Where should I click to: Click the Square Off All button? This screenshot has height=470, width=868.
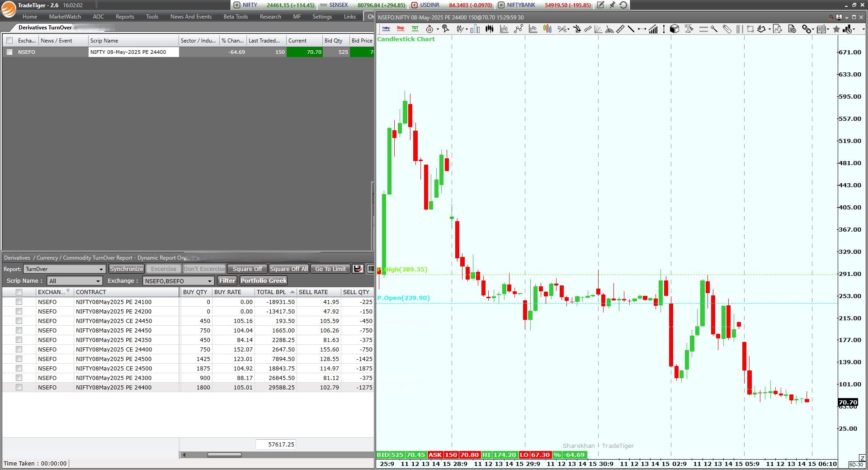tap(289, 269)
